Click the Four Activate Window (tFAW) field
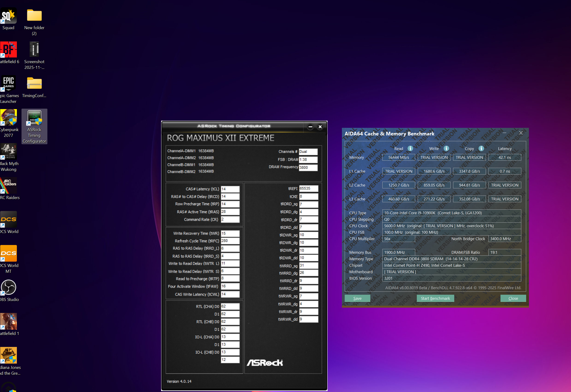The width and height of the screenshot is (571, 392). (230, 286)
